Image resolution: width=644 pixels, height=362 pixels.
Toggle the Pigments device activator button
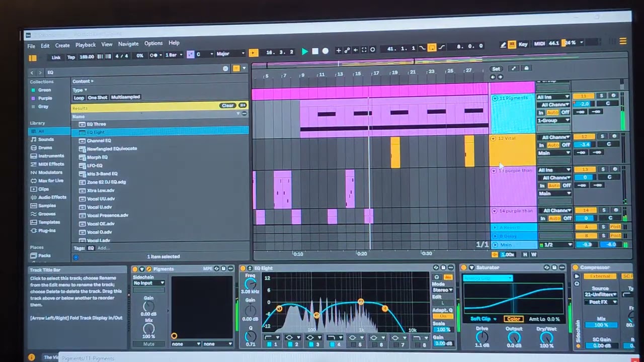[x=135, y=269]
